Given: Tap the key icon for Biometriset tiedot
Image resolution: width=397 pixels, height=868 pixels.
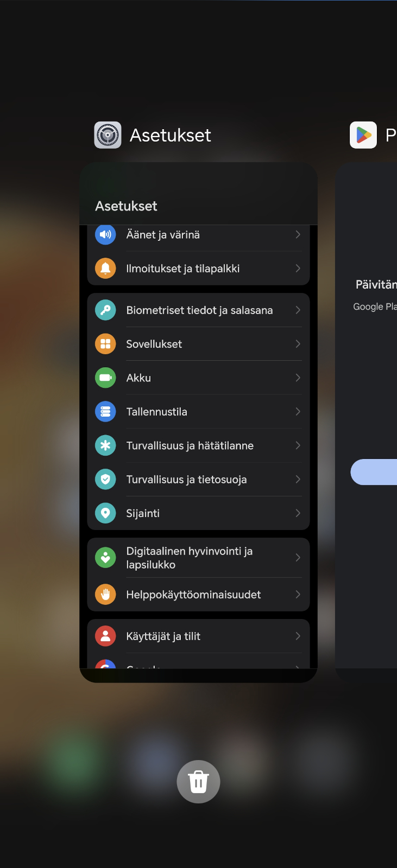Looking at the screenshot, I should pos(105,310).
